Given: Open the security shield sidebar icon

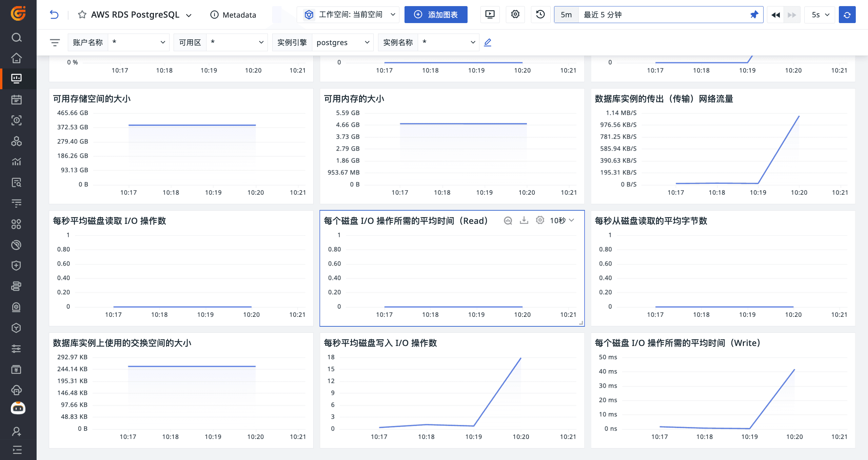Looking at the screenshot, I should tap(17, 266).
